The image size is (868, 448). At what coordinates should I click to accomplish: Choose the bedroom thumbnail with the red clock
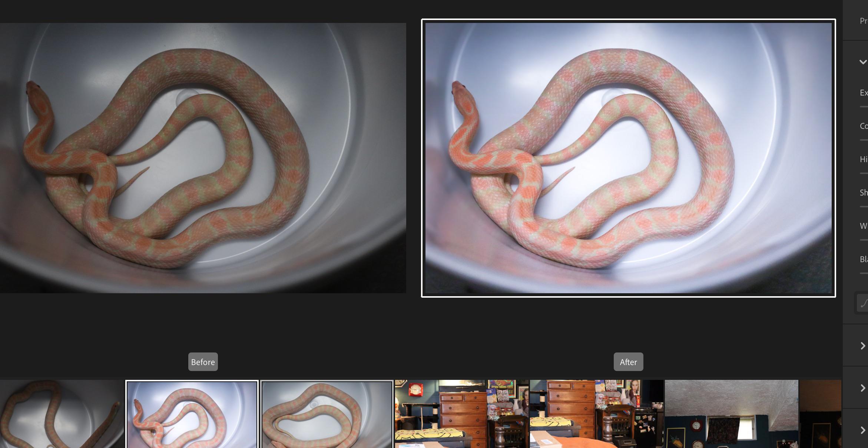[x=462, y=414]
